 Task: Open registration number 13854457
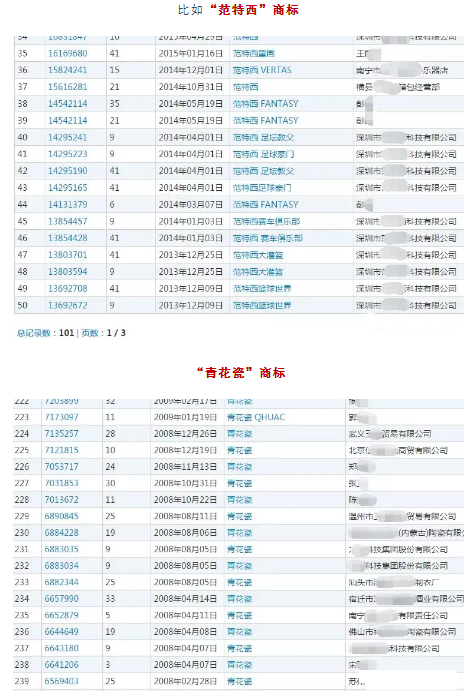(x=67, y=221)
